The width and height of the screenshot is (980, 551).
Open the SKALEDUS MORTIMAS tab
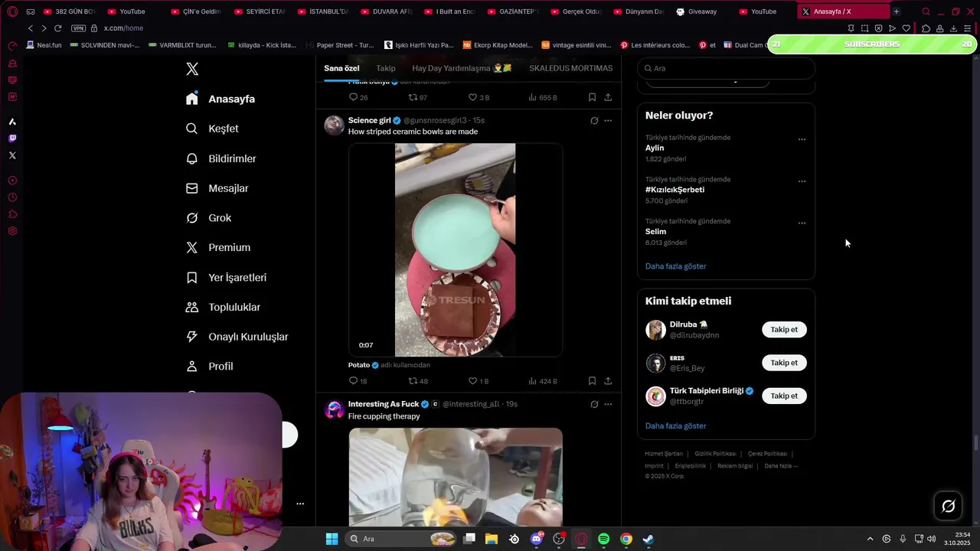571,68
